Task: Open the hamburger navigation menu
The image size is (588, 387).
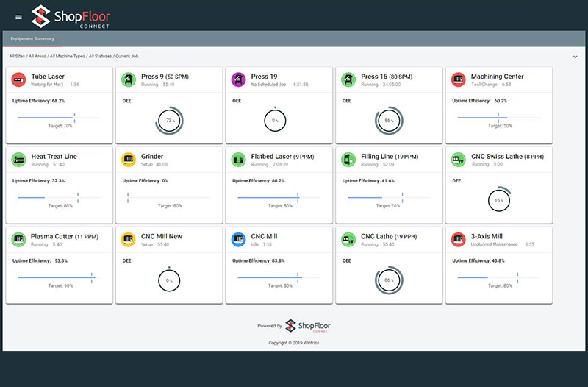Action: [18, 17]
